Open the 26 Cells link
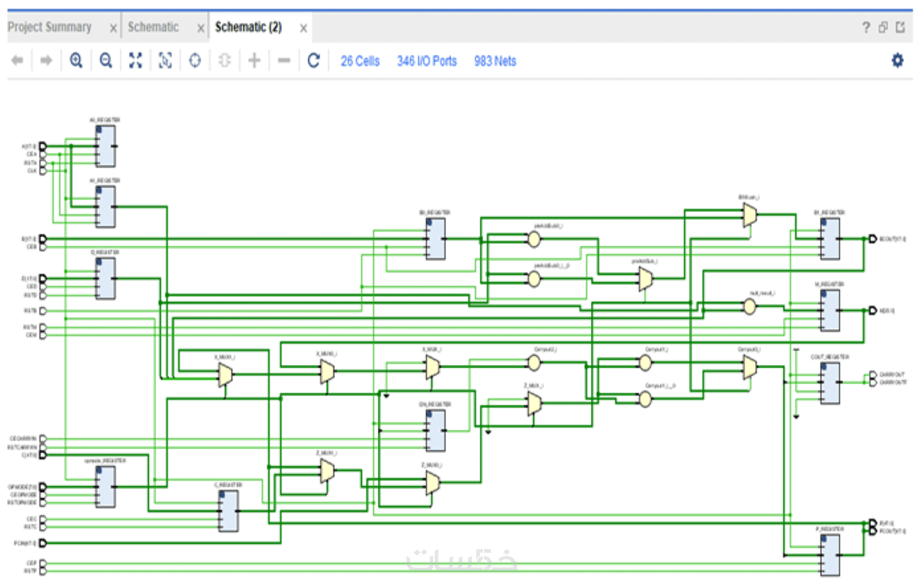The width and height of the screenshot is (924, 583). point(360,61)
